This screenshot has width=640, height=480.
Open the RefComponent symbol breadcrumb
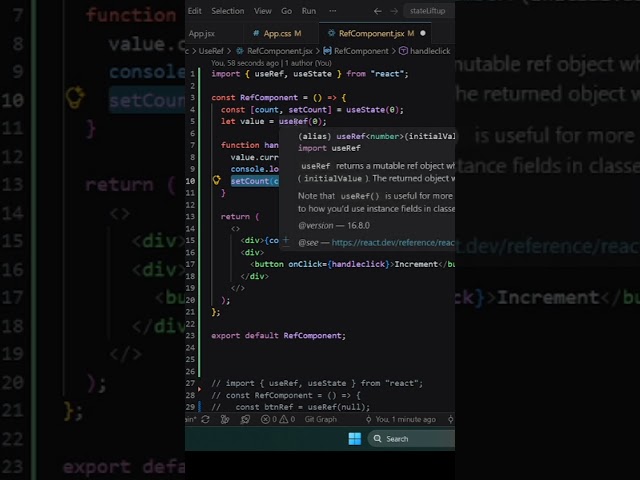361,51
